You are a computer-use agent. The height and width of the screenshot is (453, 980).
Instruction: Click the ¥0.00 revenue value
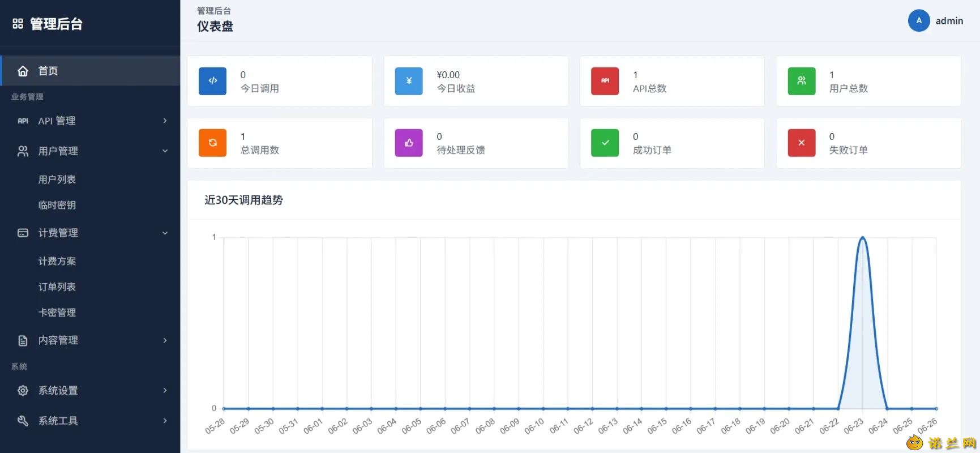tap(448, 75)
